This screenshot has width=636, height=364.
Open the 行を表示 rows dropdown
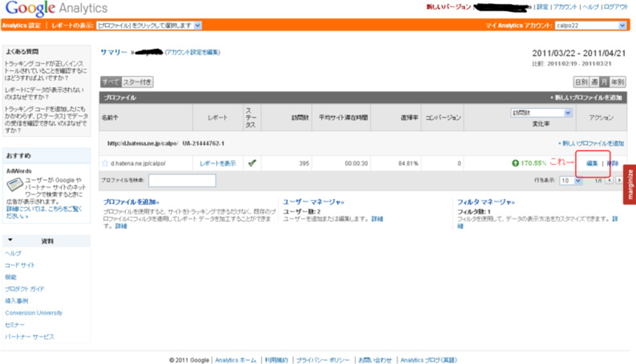click(x=570, y=181)
